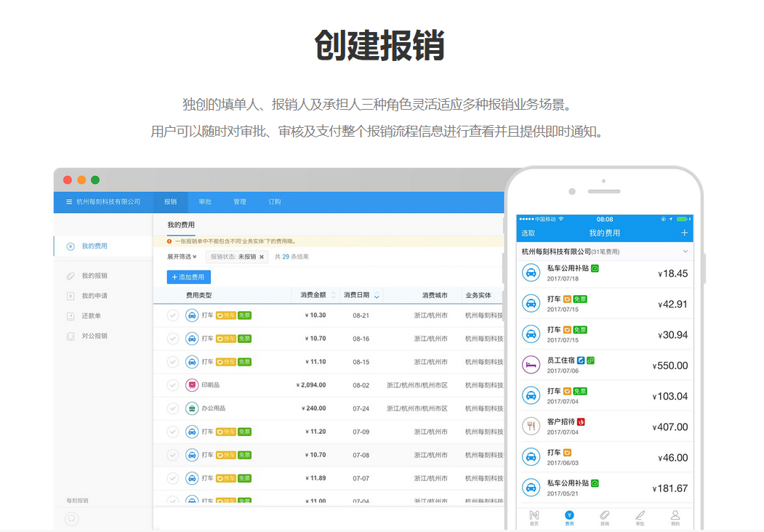Open 我的 profile icon on mobile bottom bar

click(x=675, y=515)
